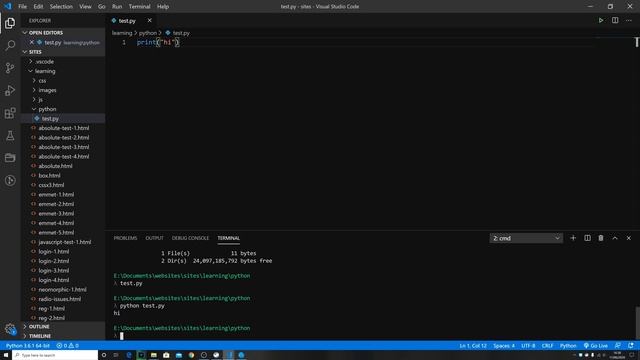Kill terminal with the trash icon
The height and width of the screenshot is (360, 640).
pyautogui.click(x=601, y=238)
